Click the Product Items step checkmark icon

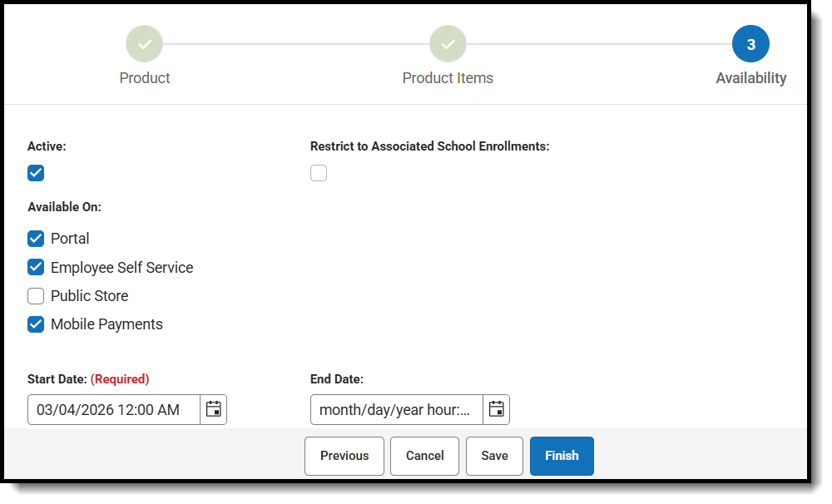click(448, 43)
